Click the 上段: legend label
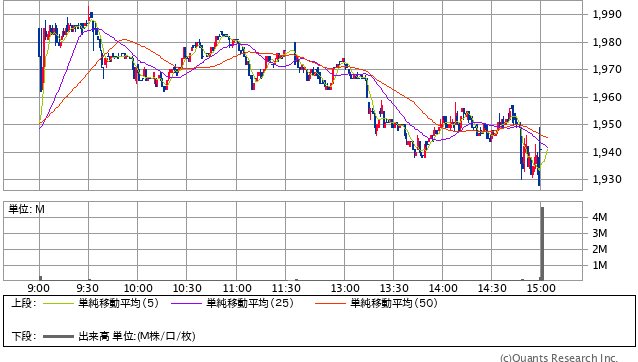Viewport: 638px width, 362px height. coord(24,303)
